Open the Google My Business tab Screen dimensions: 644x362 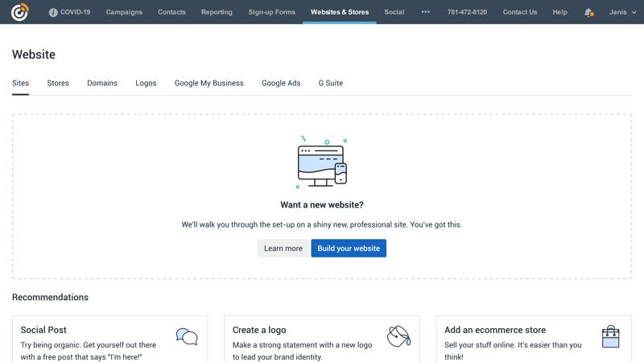[209, 83]
